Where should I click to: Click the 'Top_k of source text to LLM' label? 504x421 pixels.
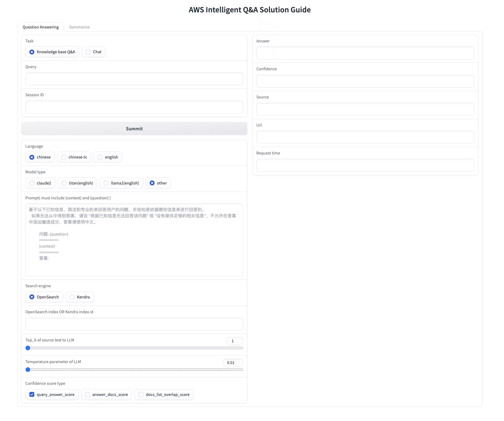click(50, 340)
